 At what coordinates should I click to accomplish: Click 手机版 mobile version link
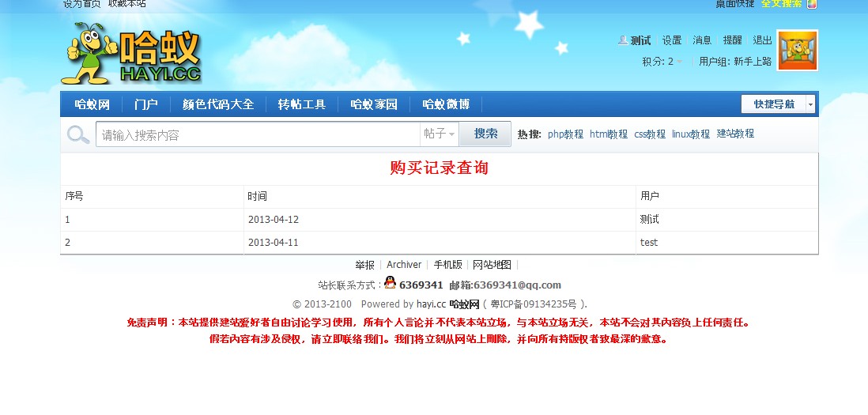pos(448,265)
